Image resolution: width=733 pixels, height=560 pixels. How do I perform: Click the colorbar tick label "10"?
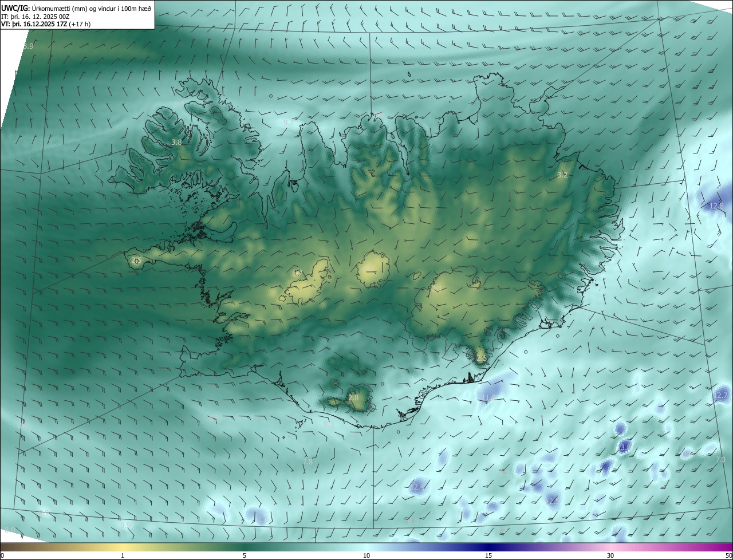tap(366, 555)
